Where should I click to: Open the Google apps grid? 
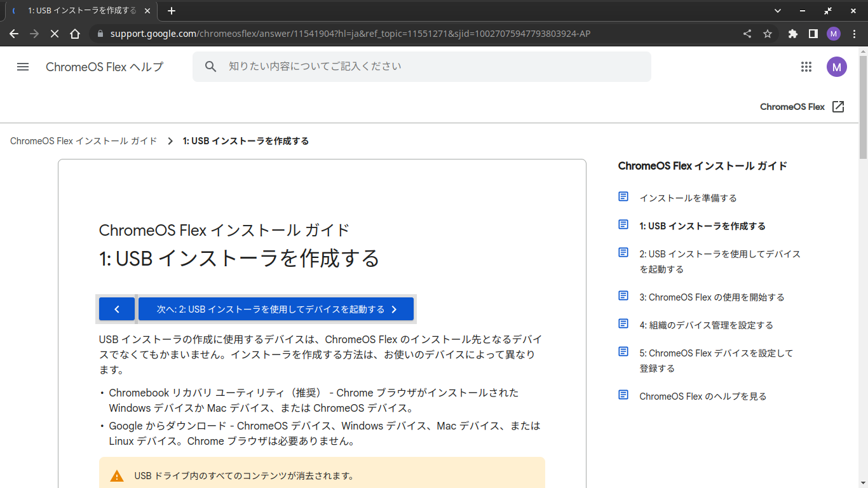point(806,67)
